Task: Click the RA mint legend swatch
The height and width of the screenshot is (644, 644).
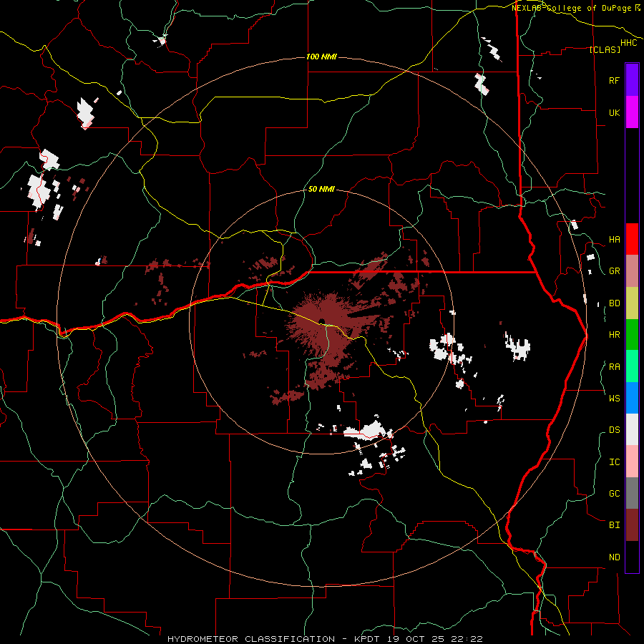Action: [x=632, y=366]
